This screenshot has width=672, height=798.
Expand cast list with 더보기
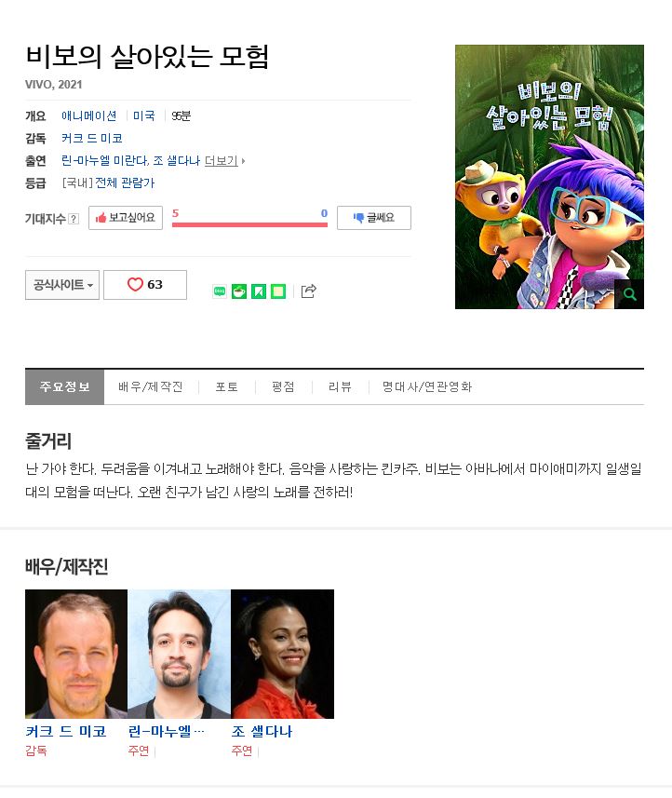click(x=222, y=161)
